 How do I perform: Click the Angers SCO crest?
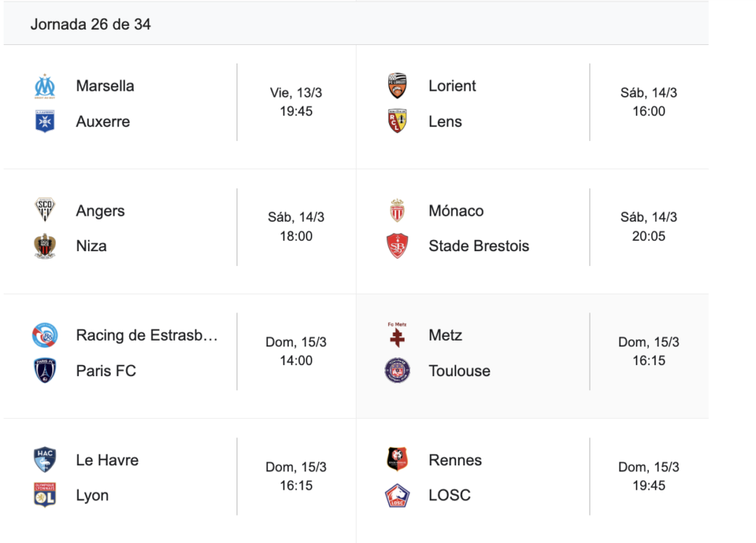pyautogui.click(x=45, y=211)
